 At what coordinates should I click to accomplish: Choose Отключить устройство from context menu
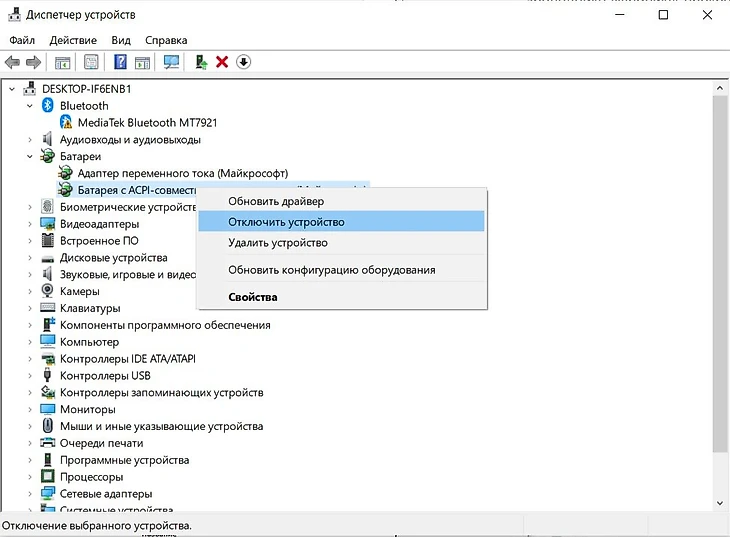(286, 222)
